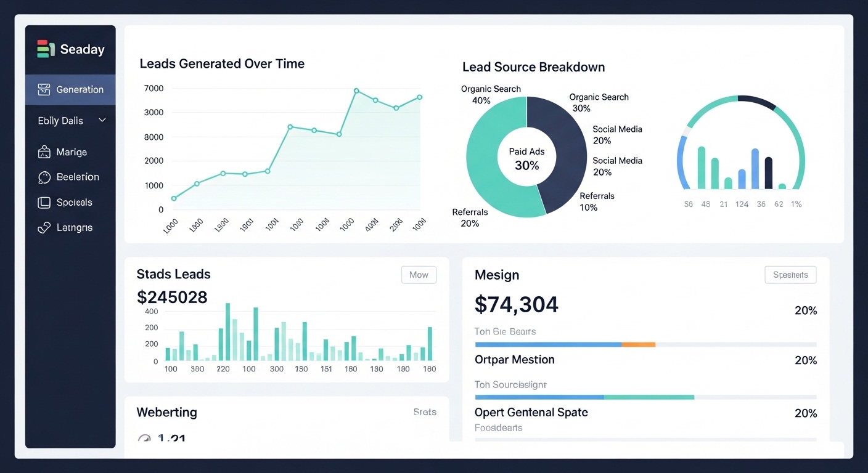This screenshot has height=473, width=868.
Task: Click the Seaday logo icon
Action: click(x=46, y=49)
